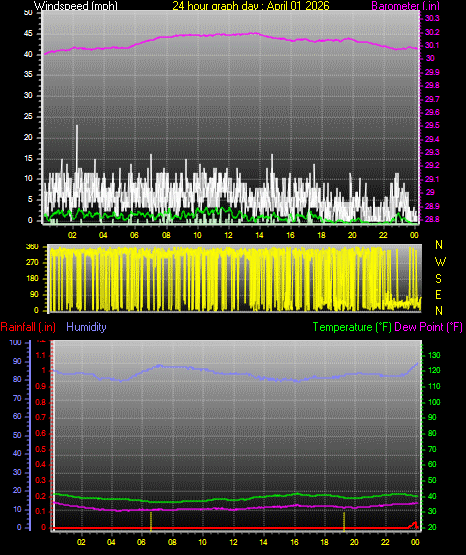The height and width of the screenshot is (555, 466).
Task: Click hour 10 on the humidity chart time axis
Action: click(202, 542)
